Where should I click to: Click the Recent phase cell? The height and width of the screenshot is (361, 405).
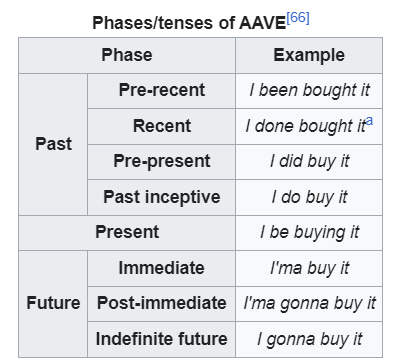click(x=162, y=126)
